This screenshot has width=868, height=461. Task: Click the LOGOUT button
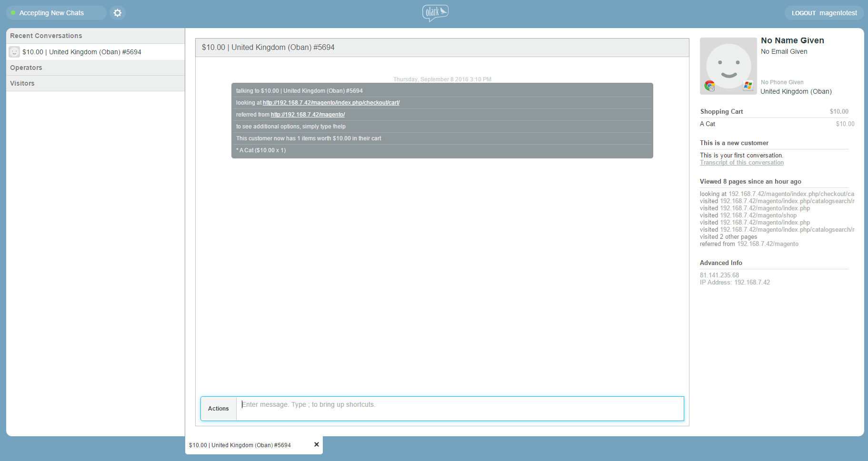click(x=804, y=13)
